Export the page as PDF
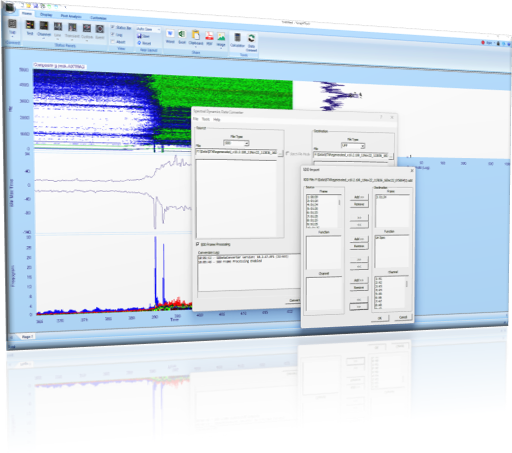 click(209, 36)
